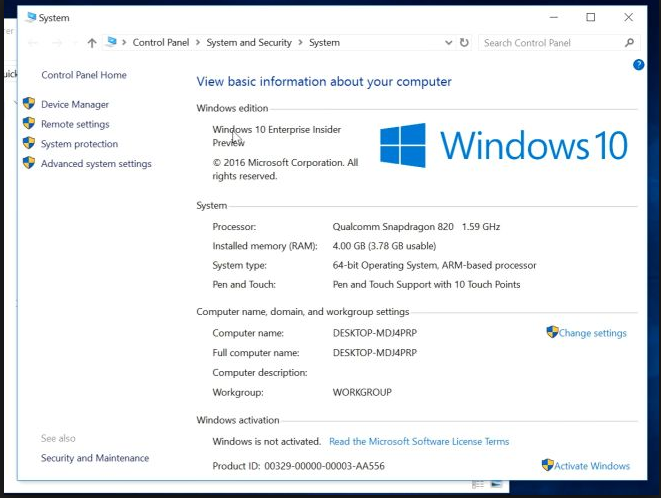Open Advanced system settings
The width and height of the screenshot is (661, 498).
point(96,164)
